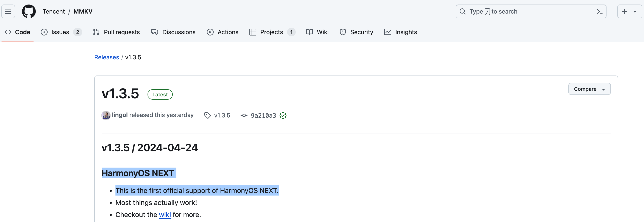Open the Pull requests tab
The image size is (644, 222).
click(116, 32)
